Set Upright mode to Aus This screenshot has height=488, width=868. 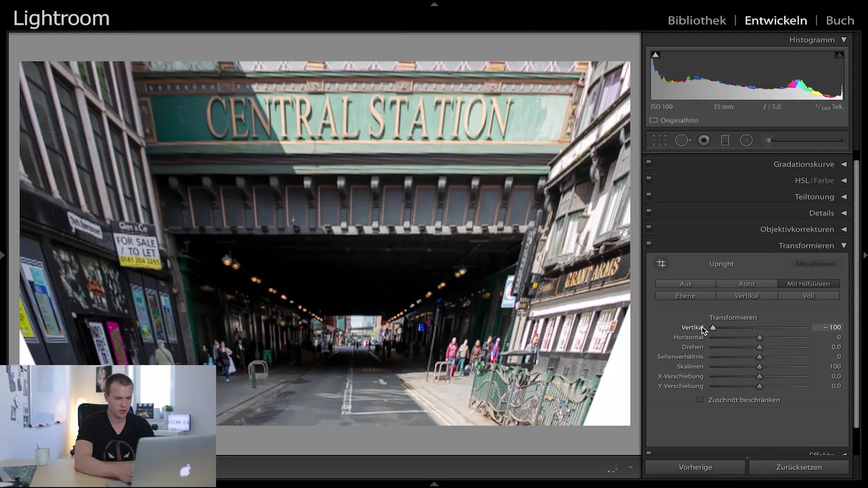coord(685,284)
